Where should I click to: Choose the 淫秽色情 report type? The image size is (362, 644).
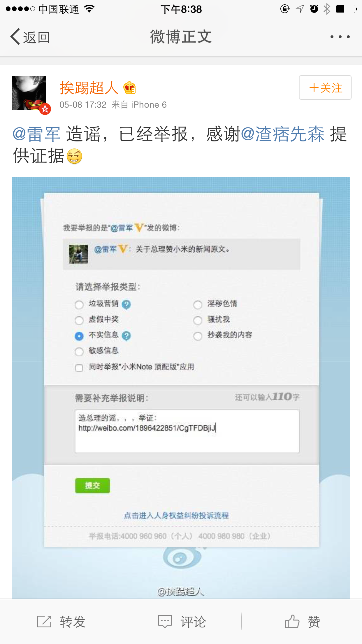click(x=198, y=305)
